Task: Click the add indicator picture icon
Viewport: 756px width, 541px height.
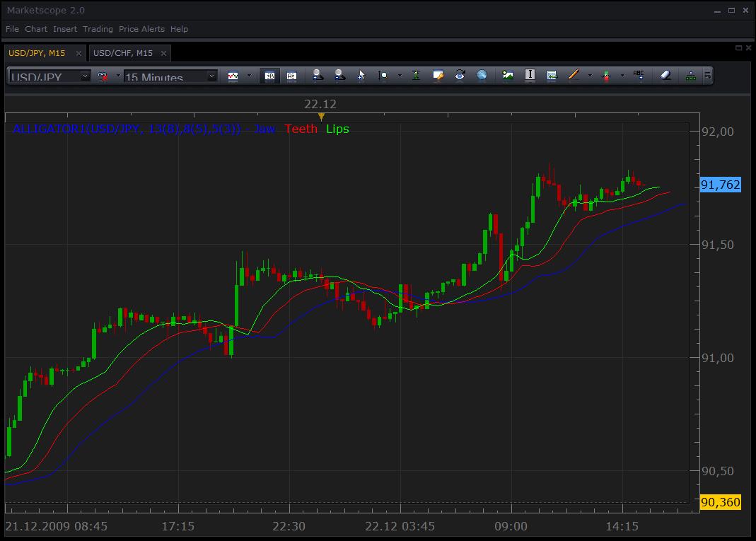Action: tap(508, 75)
